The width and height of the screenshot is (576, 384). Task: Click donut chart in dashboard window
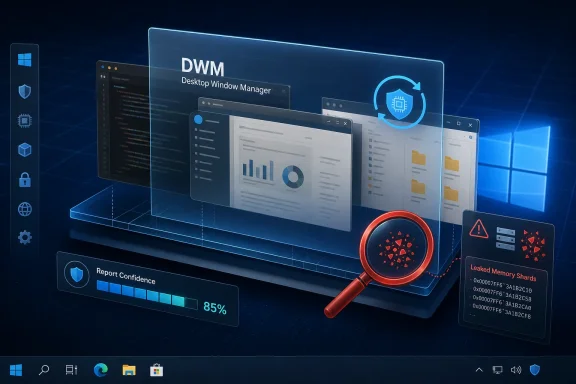click(293, 177)
